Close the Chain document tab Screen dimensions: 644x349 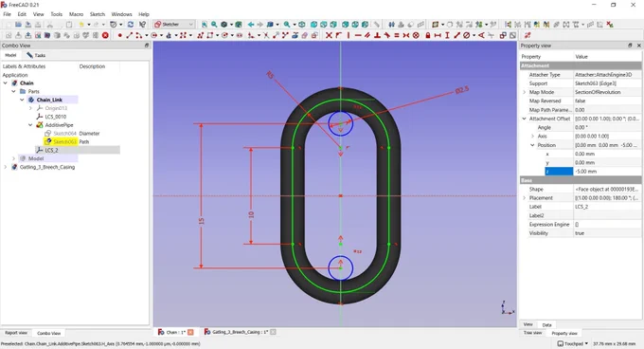pos(190,332)
